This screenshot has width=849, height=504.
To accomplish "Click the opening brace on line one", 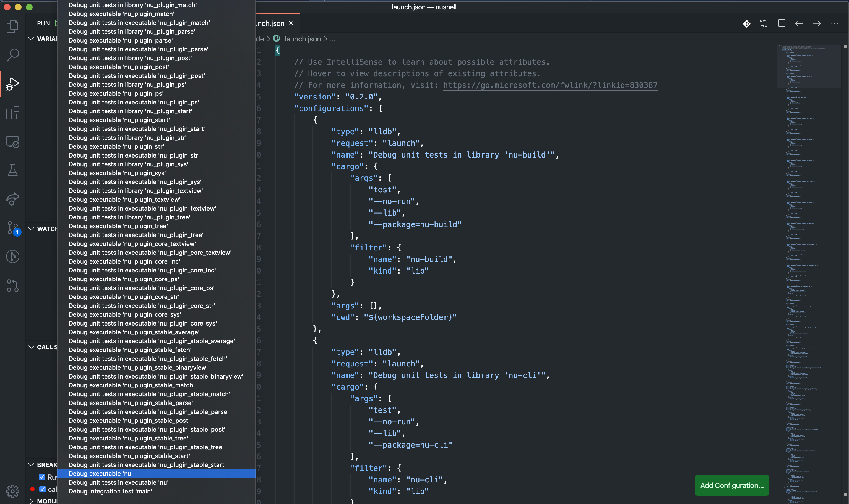I will tap(278, 50).
